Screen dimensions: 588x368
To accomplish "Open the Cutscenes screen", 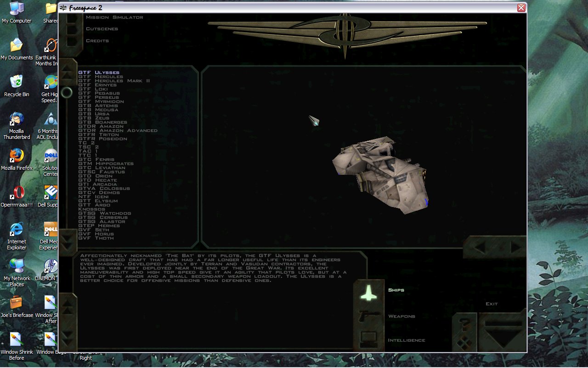I will [102, 29].
